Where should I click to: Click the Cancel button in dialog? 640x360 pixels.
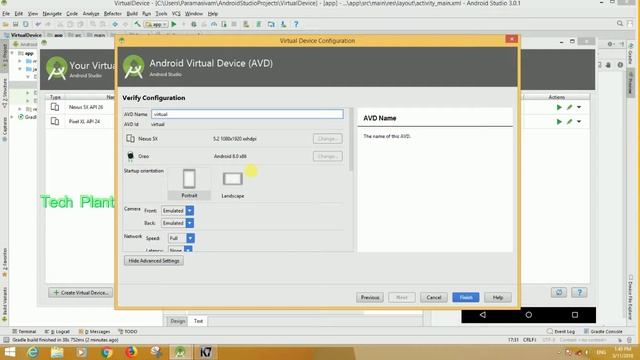tap(434, 298)
